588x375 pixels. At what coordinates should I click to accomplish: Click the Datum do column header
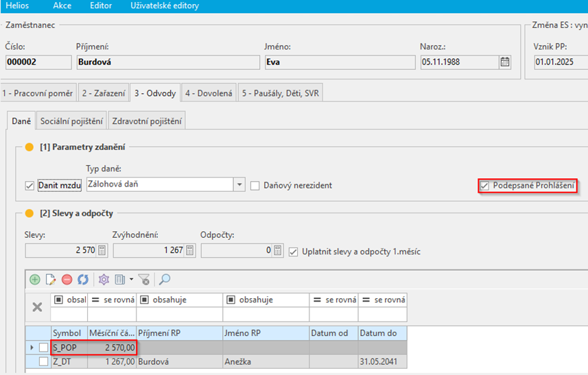coord(382,333)
